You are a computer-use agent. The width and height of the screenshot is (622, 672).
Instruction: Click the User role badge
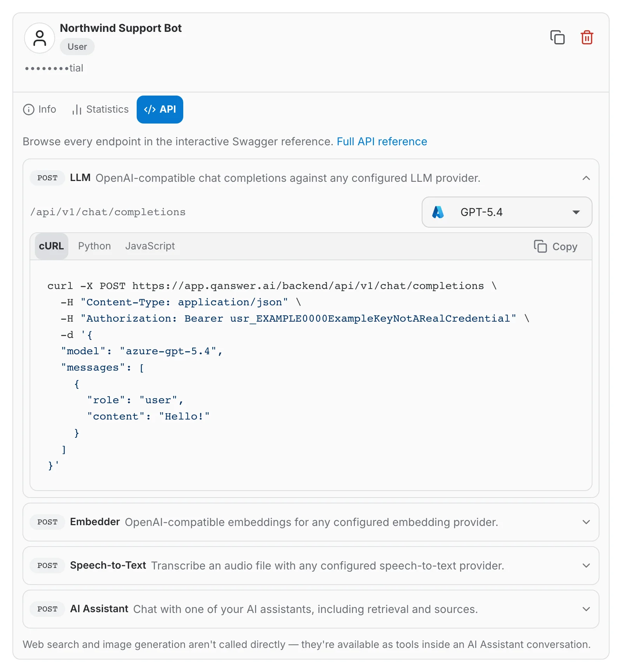[x=77, y=47]
